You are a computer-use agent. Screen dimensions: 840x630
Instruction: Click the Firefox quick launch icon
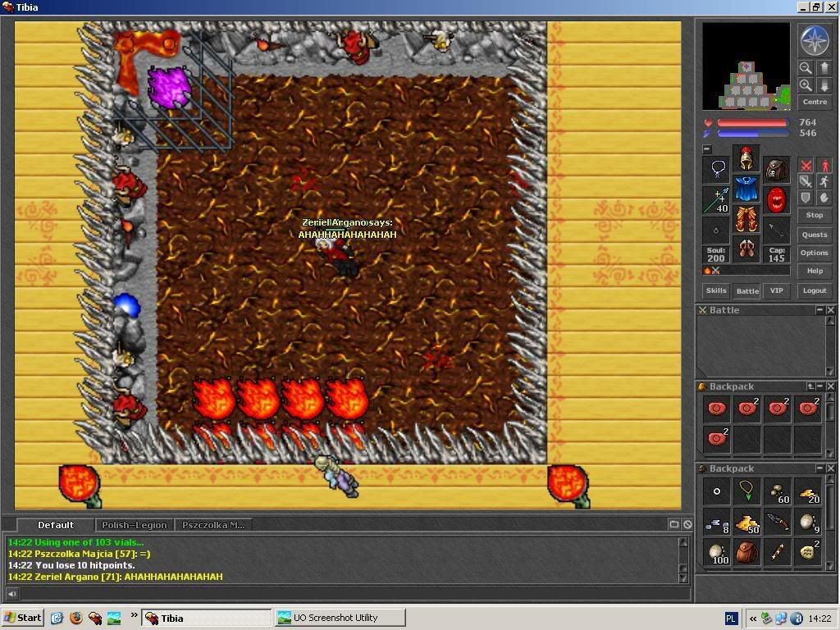click(76, 618)
